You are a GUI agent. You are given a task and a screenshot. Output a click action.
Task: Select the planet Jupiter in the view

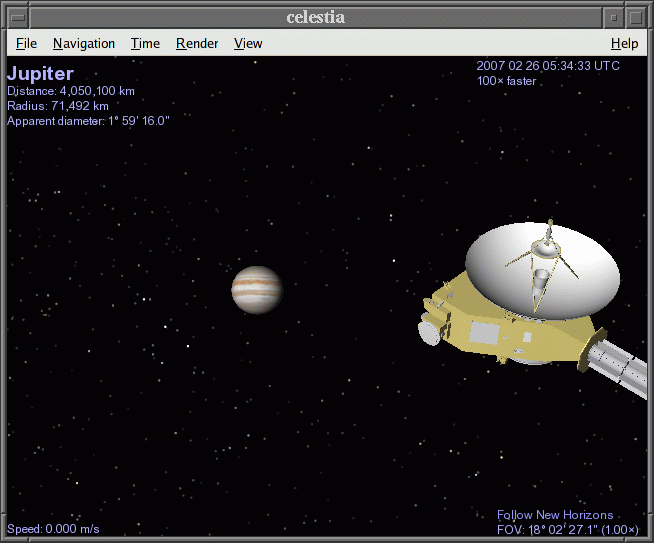click(257, 290)
